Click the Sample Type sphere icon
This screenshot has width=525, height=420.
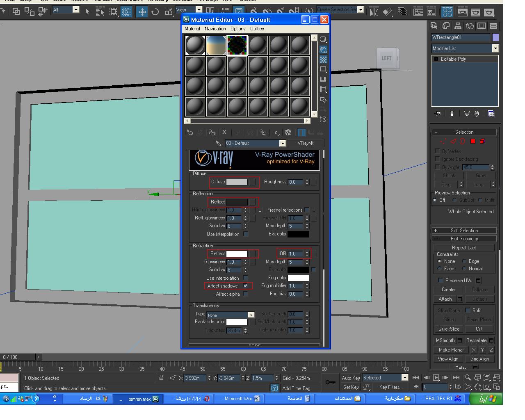coord(323,40)
